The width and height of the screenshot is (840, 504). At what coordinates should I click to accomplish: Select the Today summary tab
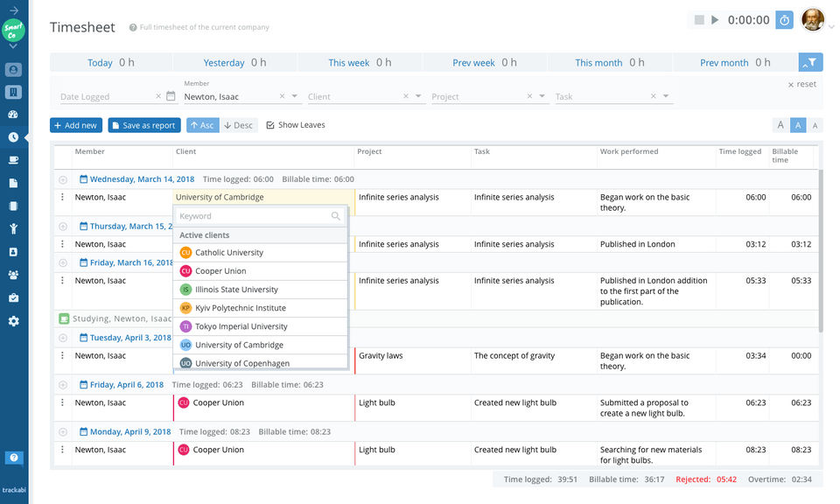tap(111, 63)
